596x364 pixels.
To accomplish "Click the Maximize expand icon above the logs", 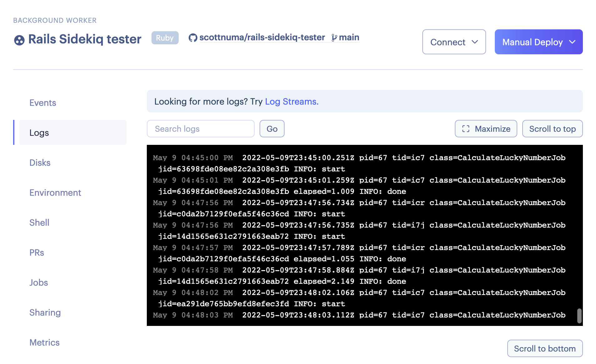I will [466, 129].
